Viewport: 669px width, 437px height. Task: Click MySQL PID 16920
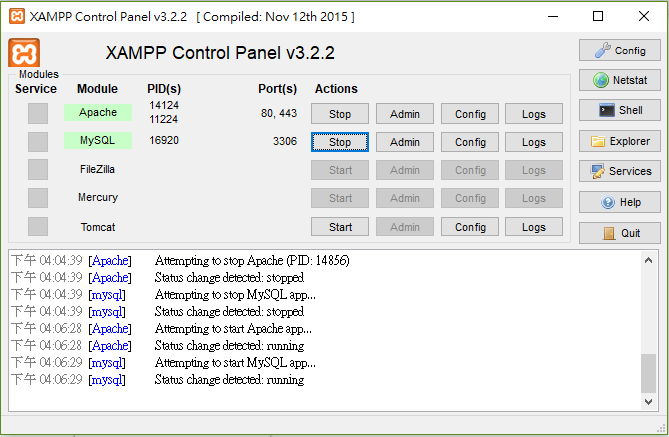click(x=164, y=140)
